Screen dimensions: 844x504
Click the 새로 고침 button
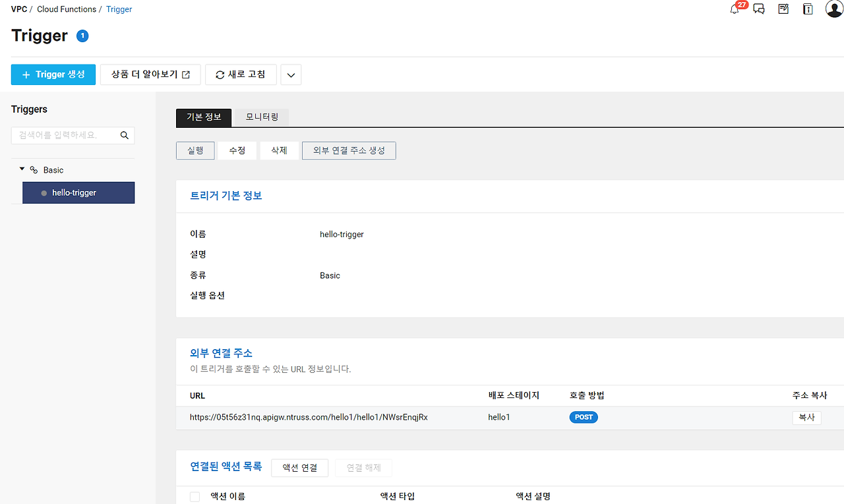point(241,74)
